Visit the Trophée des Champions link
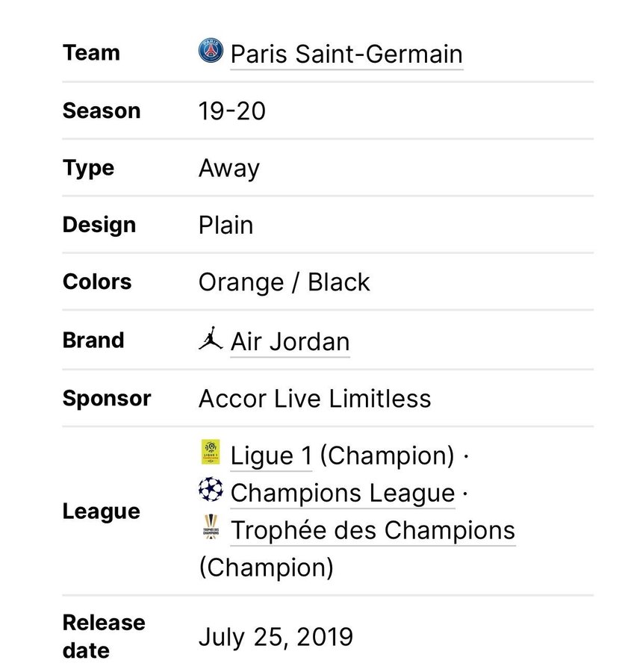This screenshot has width=625, height=672. [373, 530]
